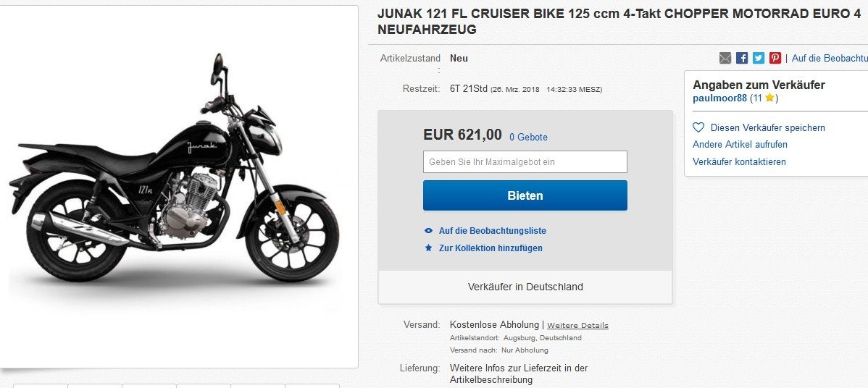Share listing on Twitter icon
The width and height of the screenshot is (868, 388).
[x=759, y=58]
